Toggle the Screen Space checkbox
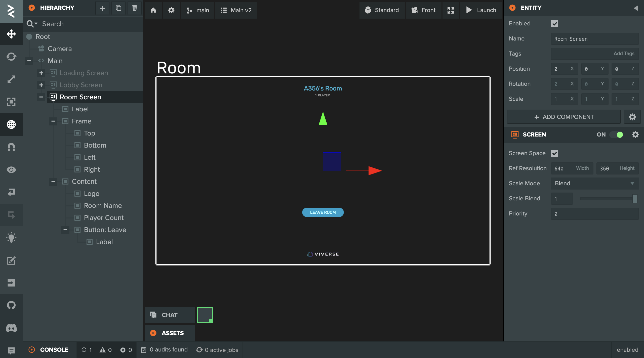This screenshot has width=644, height=358. tap(554, 153)
